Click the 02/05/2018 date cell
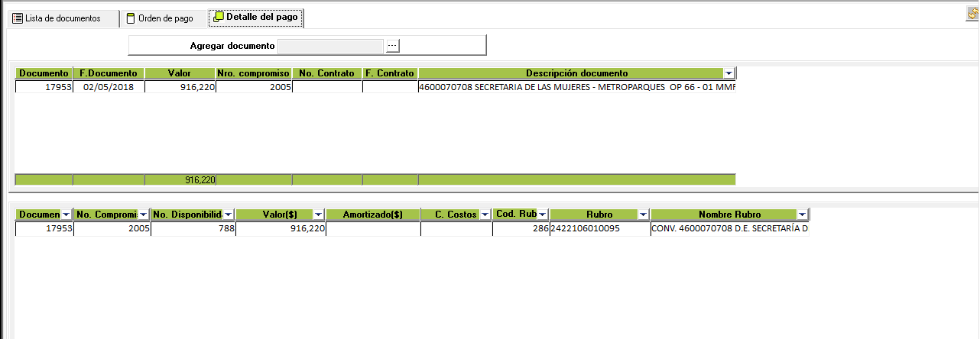 tap(109, 88)
